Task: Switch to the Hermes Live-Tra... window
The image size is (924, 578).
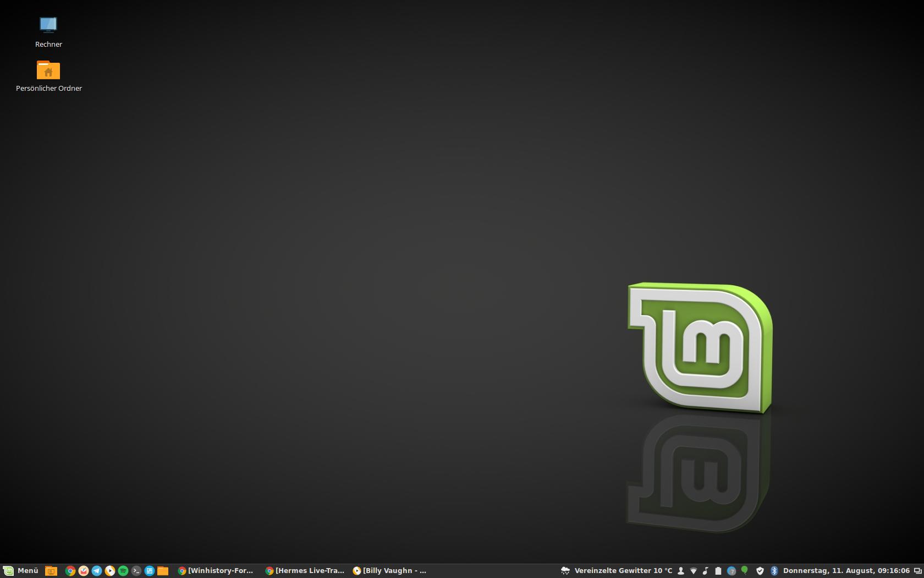Action: click(305, 571)
